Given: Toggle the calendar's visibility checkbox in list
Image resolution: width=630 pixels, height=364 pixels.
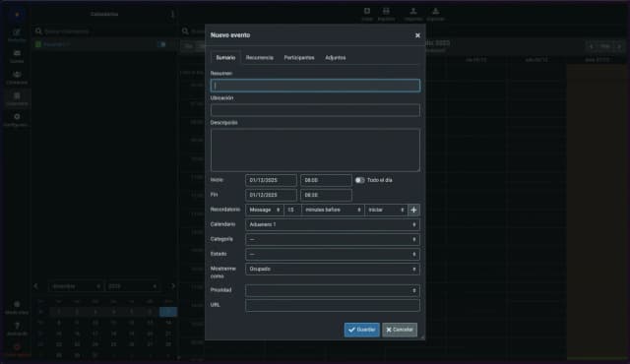Looking at the screenshot, I should tap(38, 44).
